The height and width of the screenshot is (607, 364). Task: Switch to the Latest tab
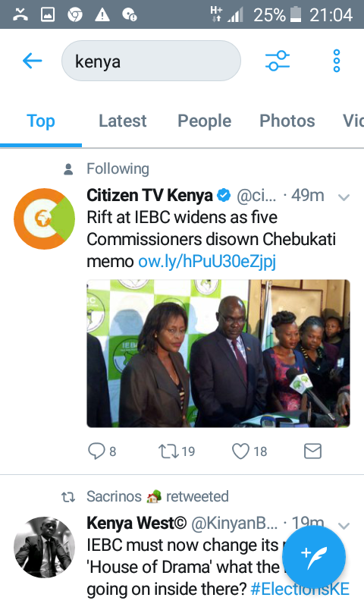(123, 121)
